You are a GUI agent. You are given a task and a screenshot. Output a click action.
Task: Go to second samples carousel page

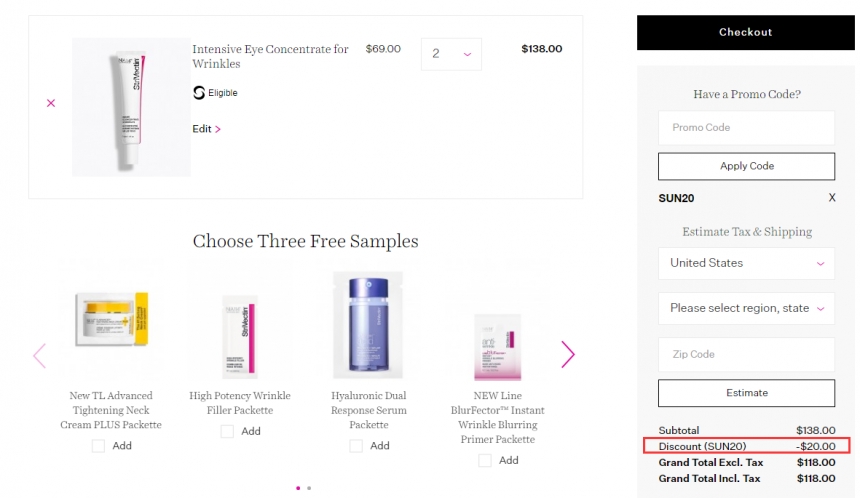click(x=309, y=488)
